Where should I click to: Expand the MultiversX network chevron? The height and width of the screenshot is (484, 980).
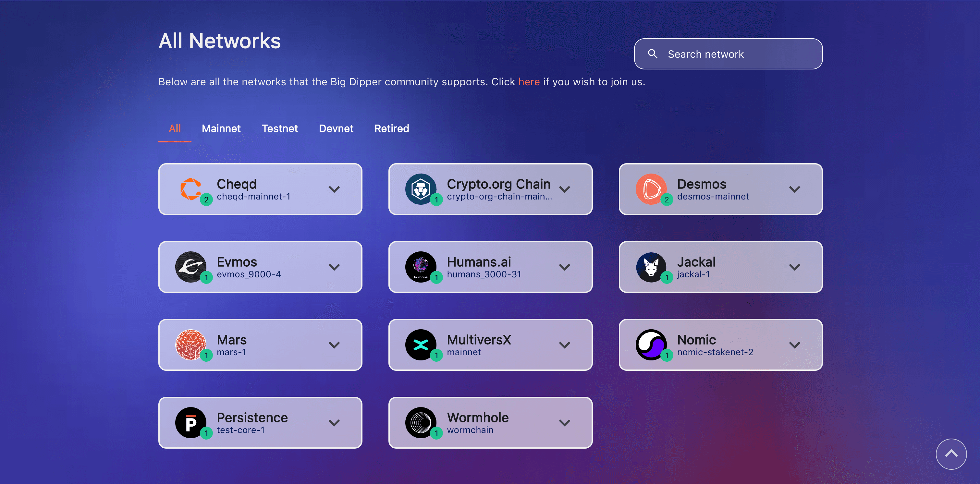565,345
